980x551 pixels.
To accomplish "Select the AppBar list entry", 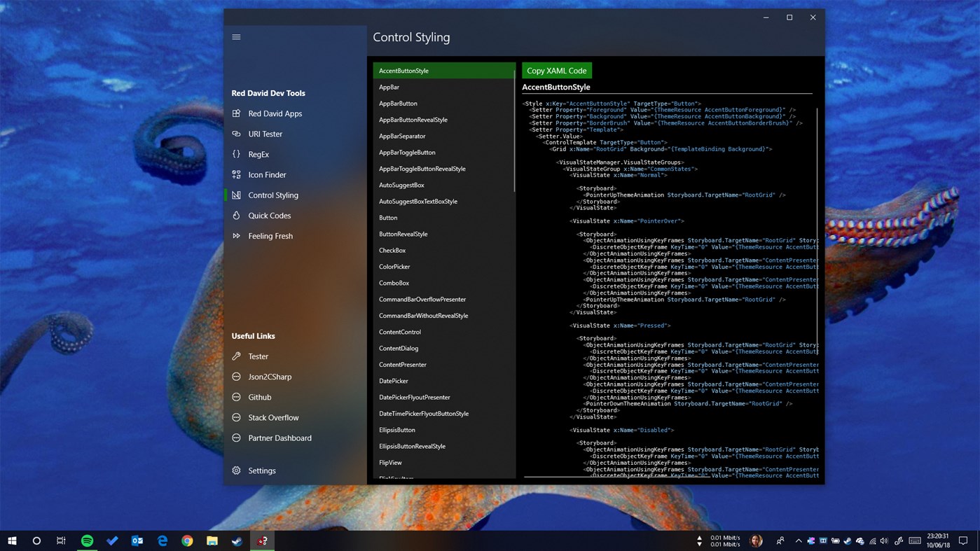I will [x=444, y=87].
